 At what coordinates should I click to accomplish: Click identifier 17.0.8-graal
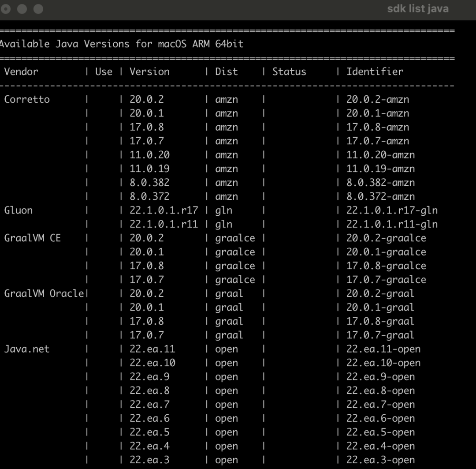[381, 321]
